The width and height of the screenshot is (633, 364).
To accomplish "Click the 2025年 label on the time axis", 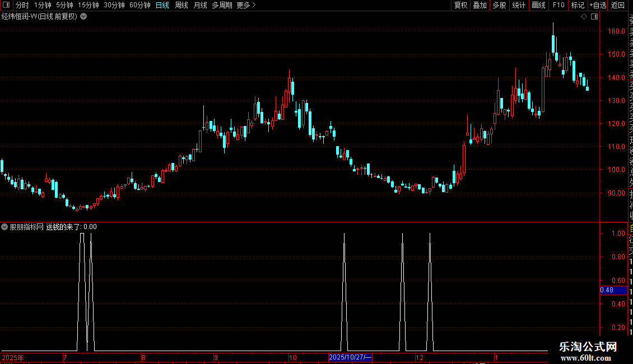I will (x=12, y=357).
